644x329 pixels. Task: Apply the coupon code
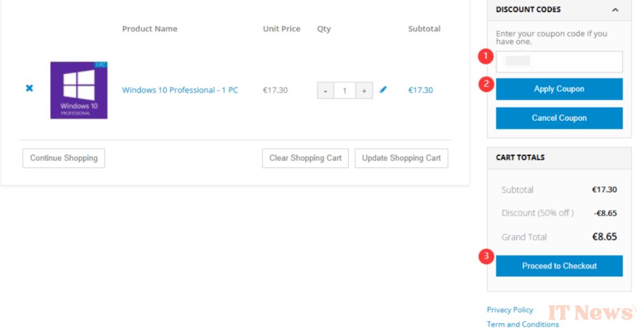pos(559,89)
